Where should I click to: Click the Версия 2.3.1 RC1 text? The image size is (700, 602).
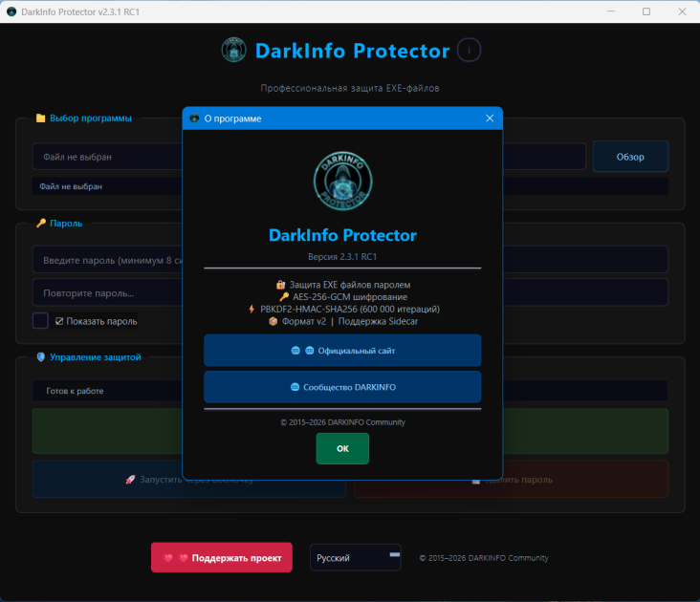tap(342, 257)
